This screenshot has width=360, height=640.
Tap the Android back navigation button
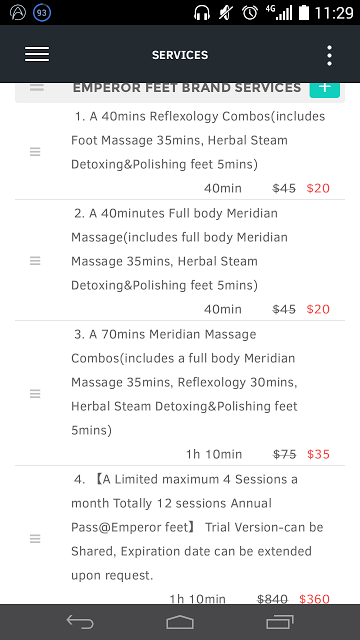(80, 622)
